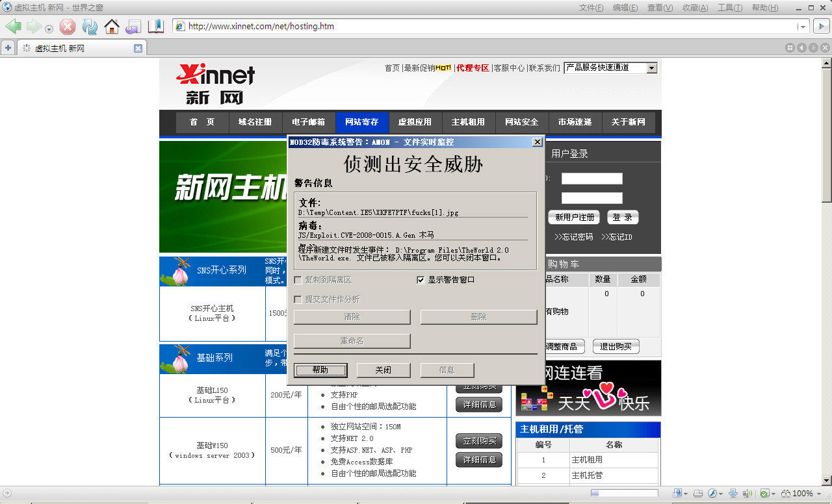Toggle 显示警告窗口 checkbox

421,280
